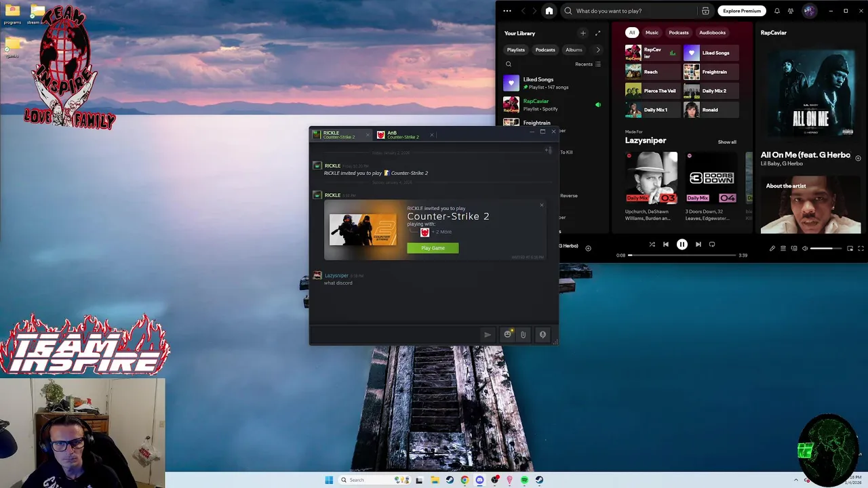This screenshot has width=868, height=488.
Task: Open Windows Start menu
Action: 329,480
